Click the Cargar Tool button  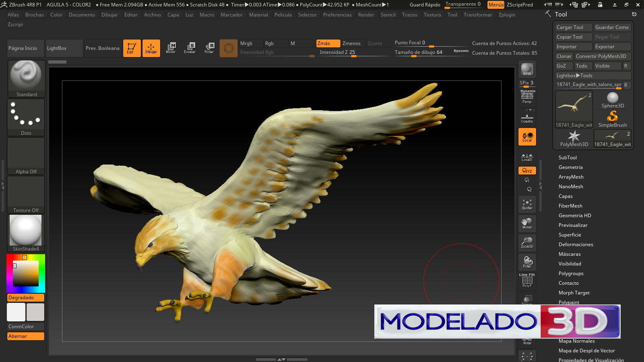click(574, 27)
